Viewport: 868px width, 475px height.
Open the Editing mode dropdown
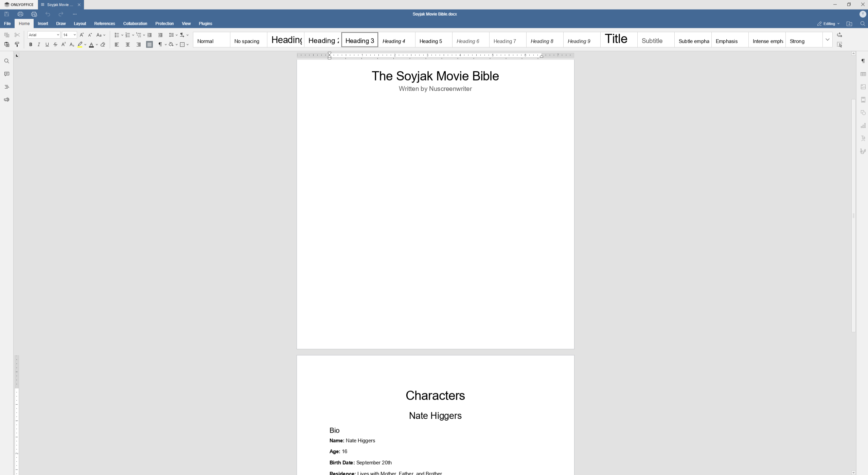[x=828, y=24]
